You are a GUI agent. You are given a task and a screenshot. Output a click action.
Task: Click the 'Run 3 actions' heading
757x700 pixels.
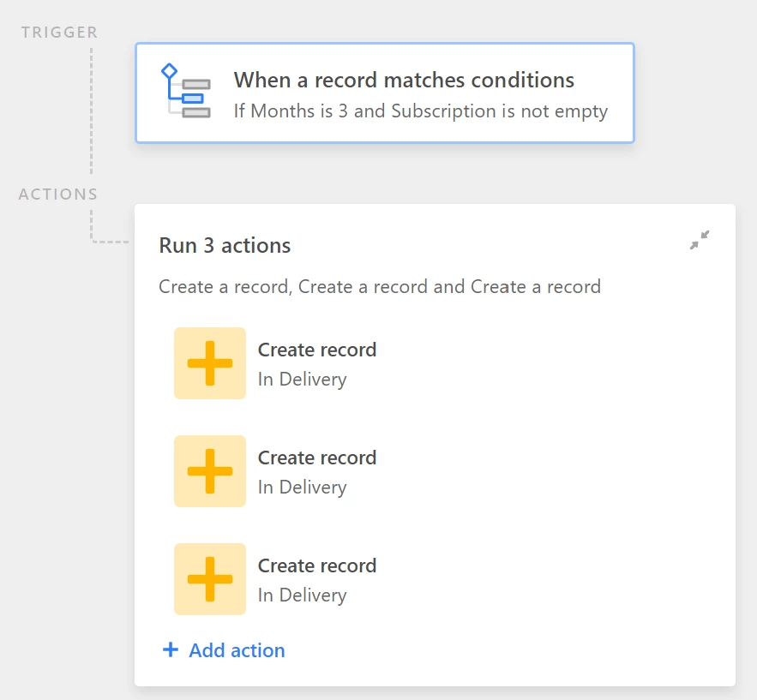tap(225, 246)
